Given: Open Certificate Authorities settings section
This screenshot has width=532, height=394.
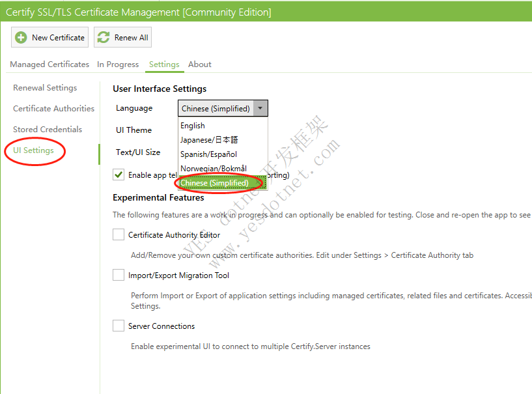Looking at the screenshot, I should pyautogui.click(x=53, y=109).
